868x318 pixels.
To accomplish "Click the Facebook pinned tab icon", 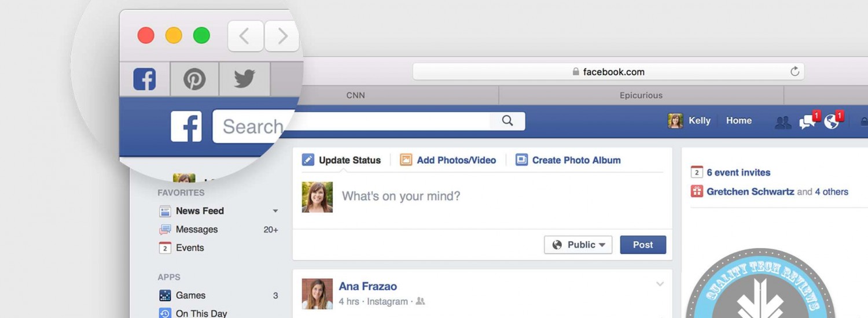I will click(x=145, y=79).
